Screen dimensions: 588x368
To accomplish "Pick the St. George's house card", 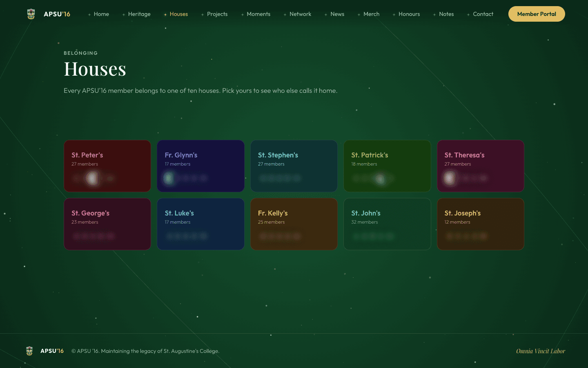I will [x=107, y=224].
